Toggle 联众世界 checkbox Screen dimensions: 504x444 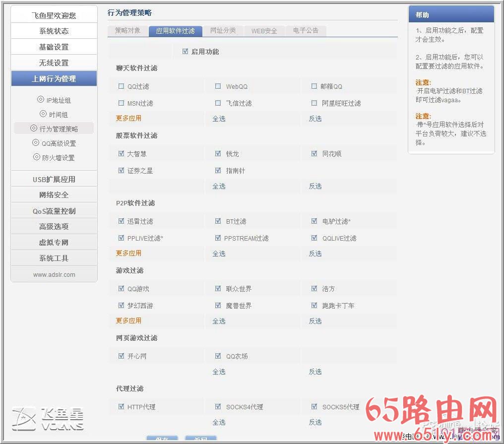[218, 288]
